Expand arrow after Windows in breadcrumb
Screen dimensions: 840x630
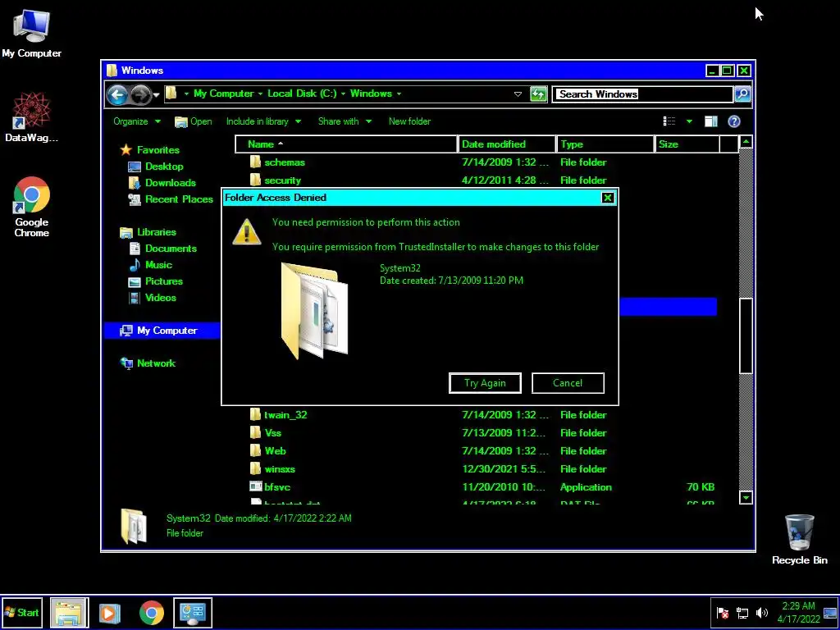point(399,94)
